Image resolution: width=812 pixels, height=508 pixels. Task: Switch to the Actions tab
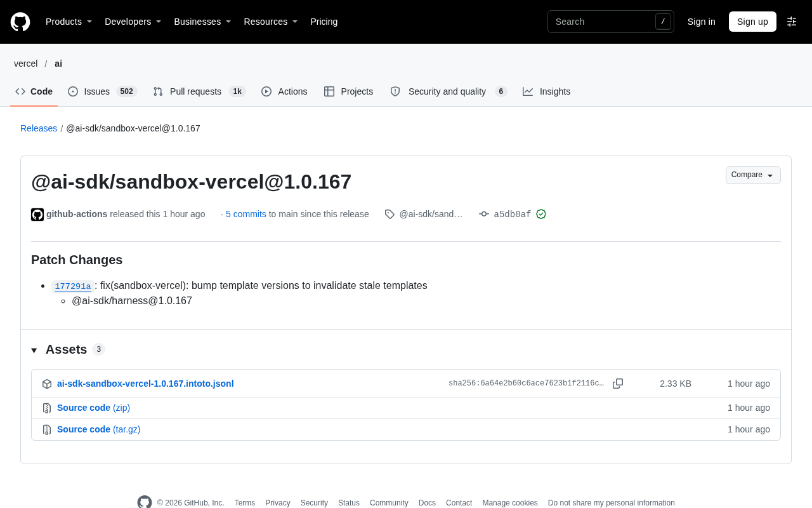coord(284,91)
